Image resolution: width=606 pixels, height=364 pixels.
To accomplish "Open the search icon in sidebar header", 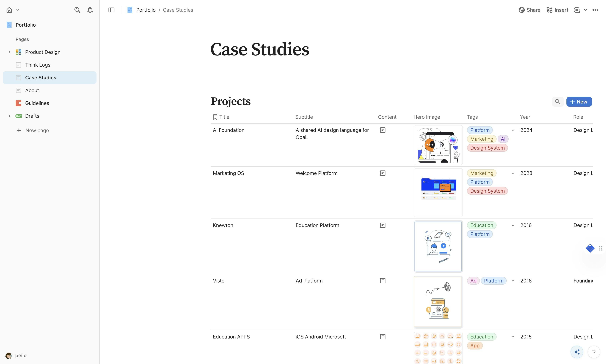I will point(77,10).
